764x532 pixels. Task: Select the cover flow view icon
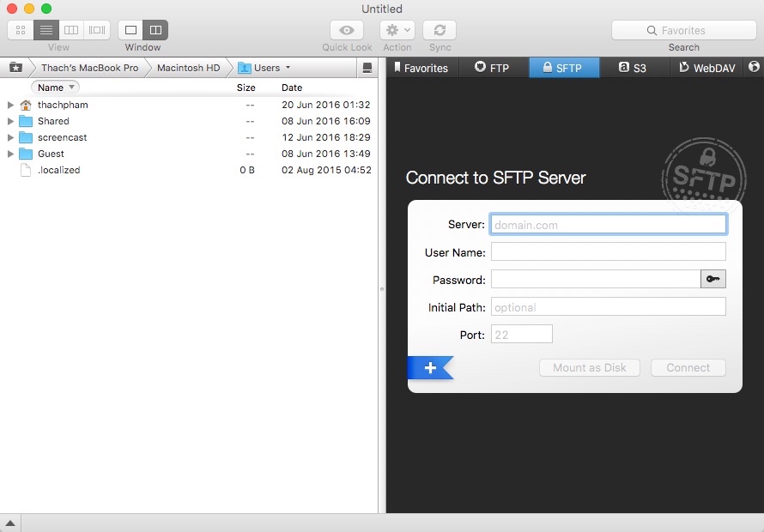pos(96,29)
